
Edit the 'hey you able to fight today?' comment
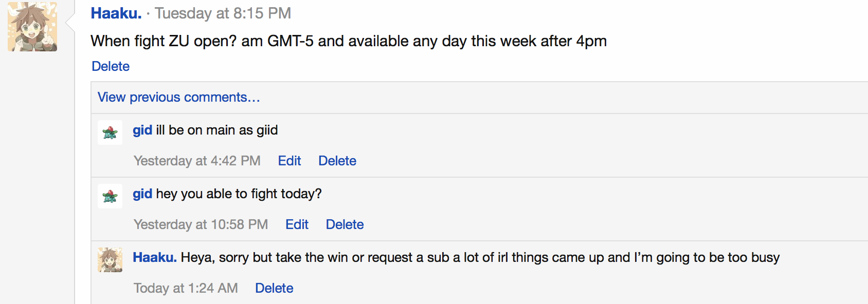pyautogui.click(x=297, y=224)
